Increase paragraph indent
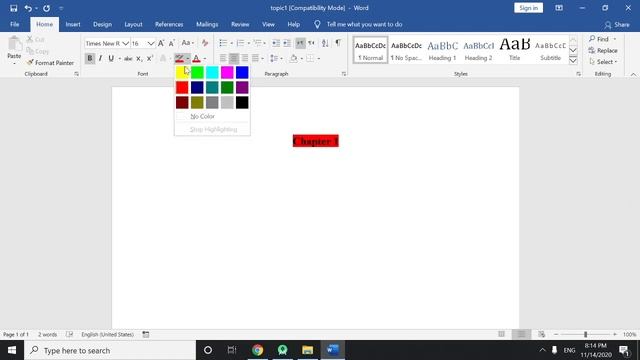Image resolution: width=640 pixels, height=360 pixels. click(x=287, y=43)
